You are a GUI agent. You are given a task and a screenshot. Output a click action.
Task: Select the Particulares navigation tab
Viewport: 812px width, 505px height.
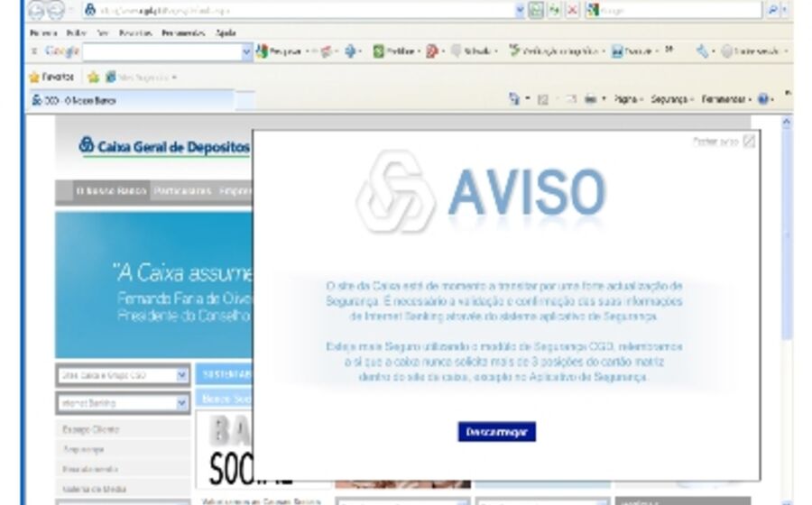coord(183,191)
